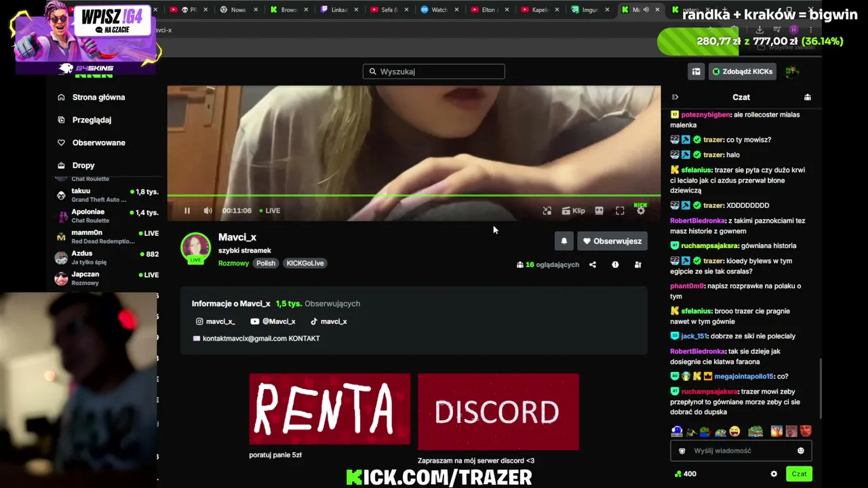Open the Mavci_x channel name heading
Viewport: 868px width, 488px height.
coord(237,237)
